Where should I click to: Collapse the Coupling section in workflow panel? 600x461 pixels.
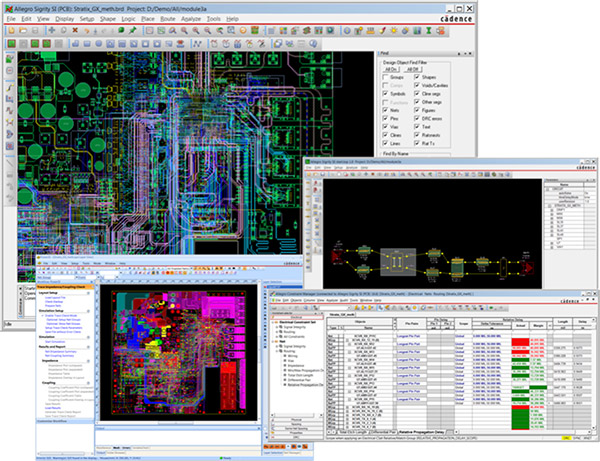(89, 383)
